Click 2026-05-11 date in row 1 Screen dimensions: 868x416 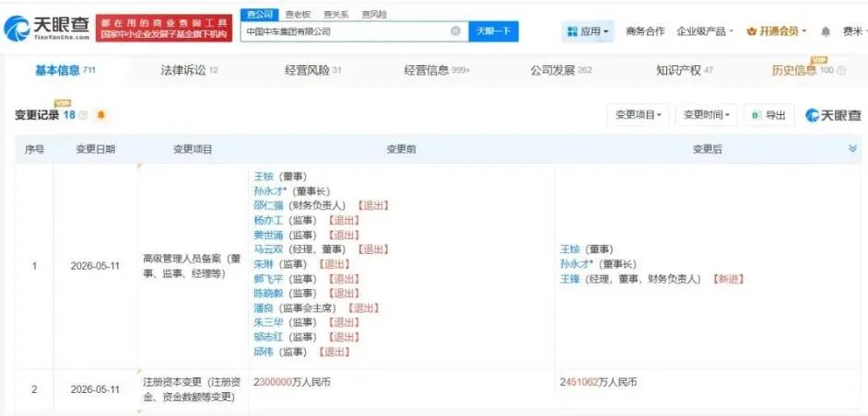tap(95, 266)
